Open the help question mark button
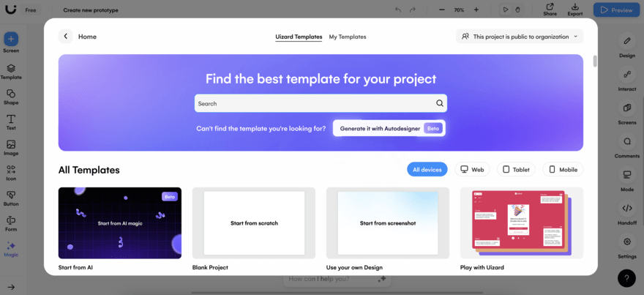 626,278
